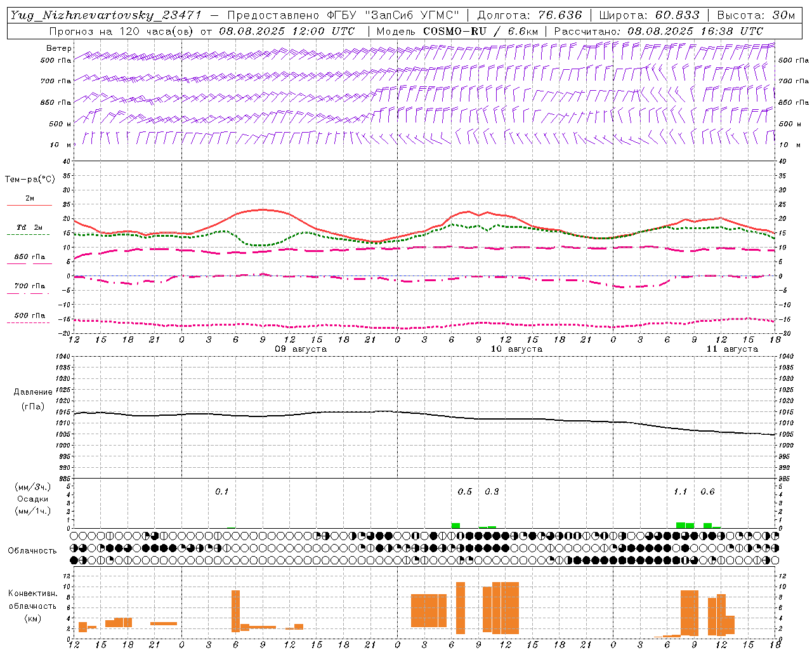This screenshot has width=812, height=650.
Task: Click the dashed line sample under Td 2м
Action: point(28,235)
